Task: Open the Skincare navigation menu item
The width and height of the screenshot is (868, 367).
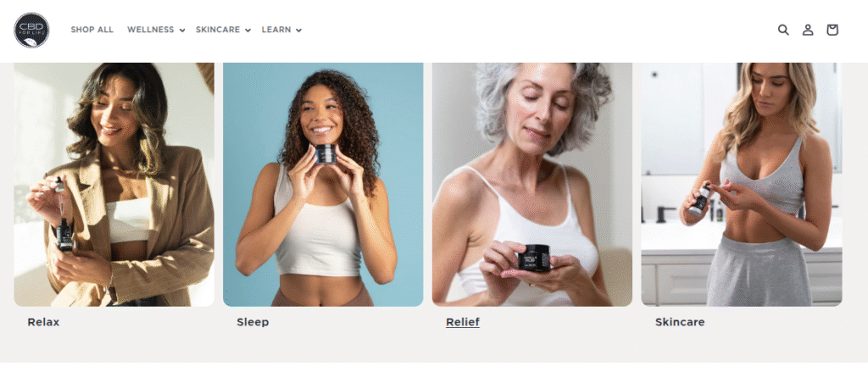Action: coord(218,30)
